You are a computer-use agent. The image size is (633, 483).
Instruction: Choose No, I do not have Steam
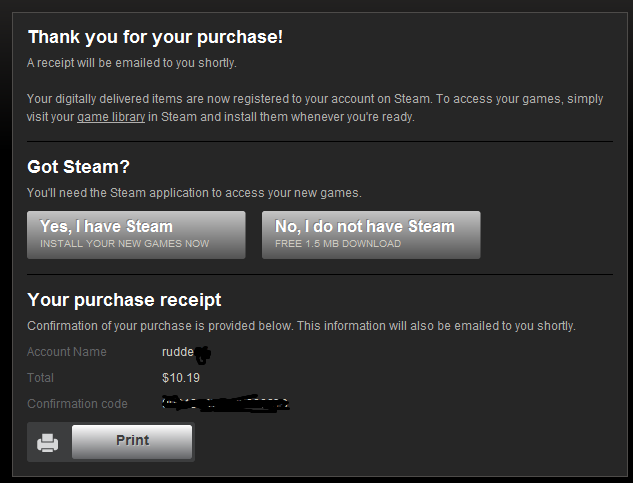click(x=371, y=235)
